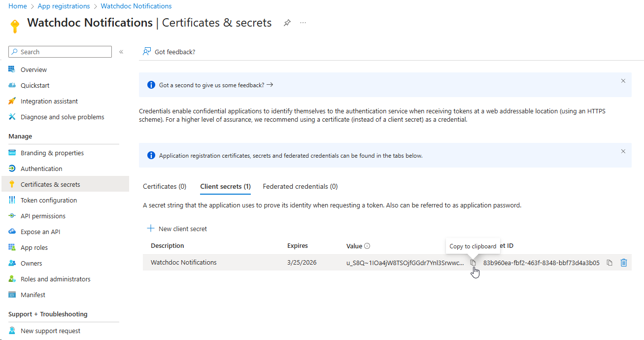Click the Authentication icon in sidebar
The image size is (644, 340).
pos(12,169)
